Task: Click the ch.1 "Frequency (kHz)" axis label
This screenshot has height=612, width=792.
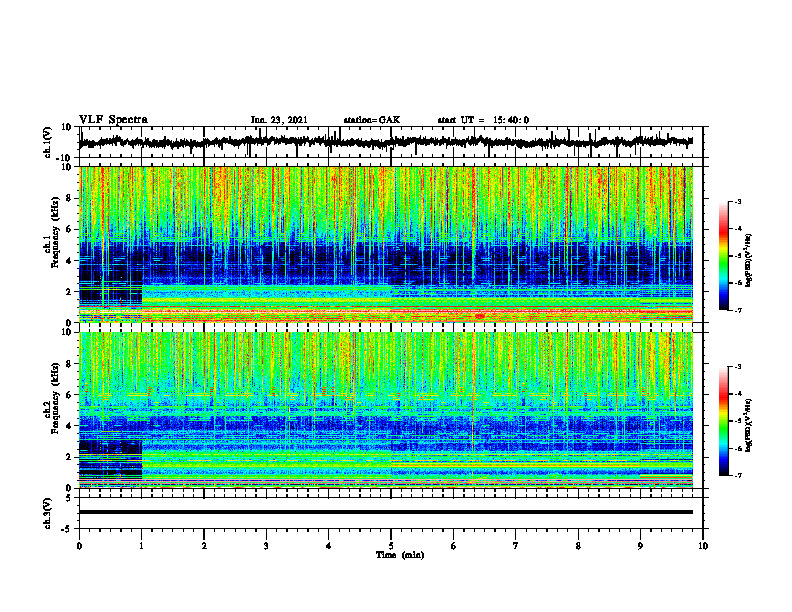Action: point(56,230)
